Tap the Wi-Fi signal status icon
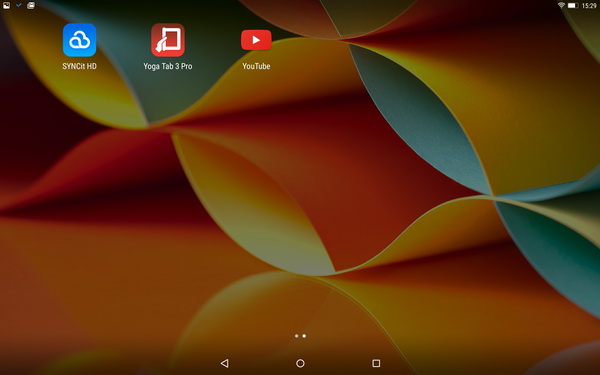This screenshot has width=600, height=375. (x=561, y=5)
